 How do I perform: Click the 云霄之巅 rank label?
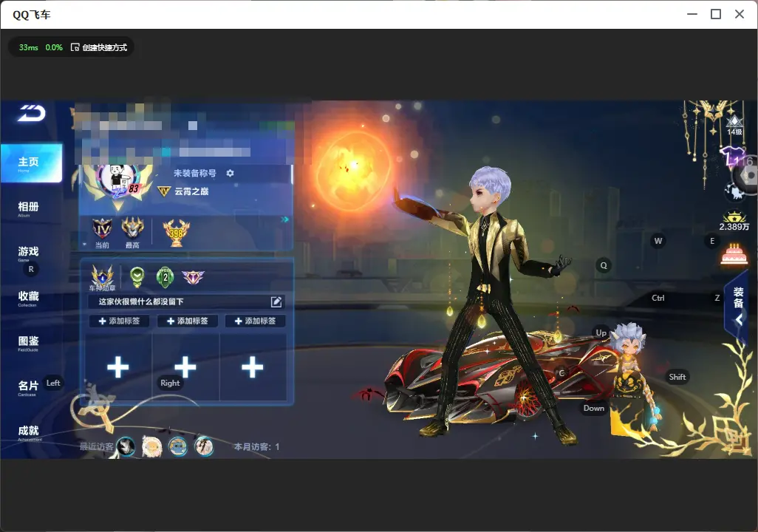point(191,191)
